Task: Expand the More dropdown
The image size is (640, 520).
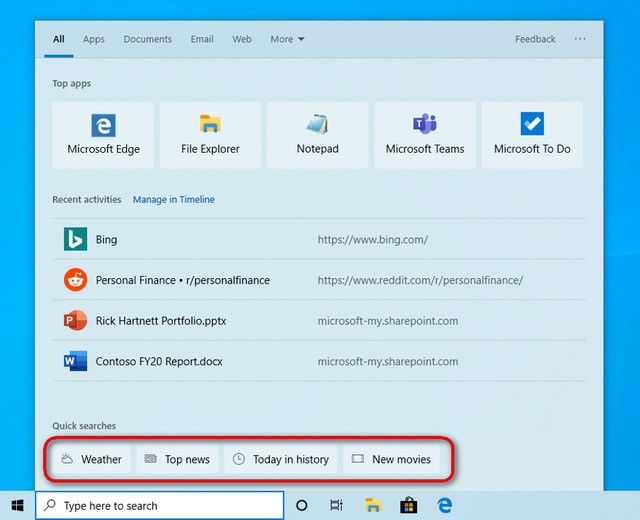Action: point(287,39)
